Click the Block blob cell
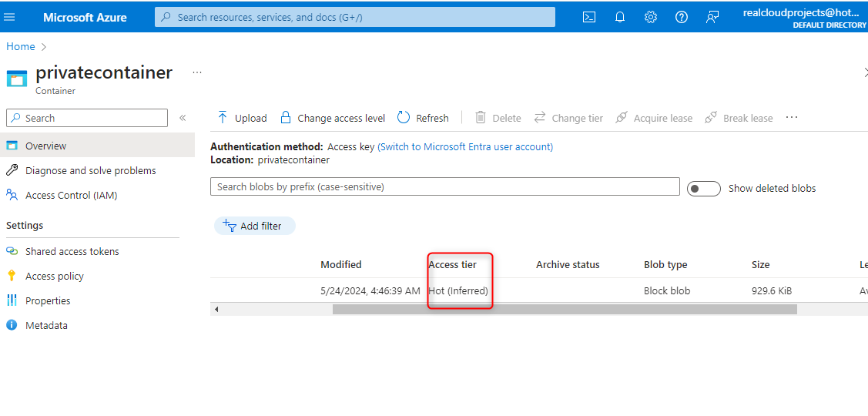Screen dimensions: 868x416 [667, 290]
